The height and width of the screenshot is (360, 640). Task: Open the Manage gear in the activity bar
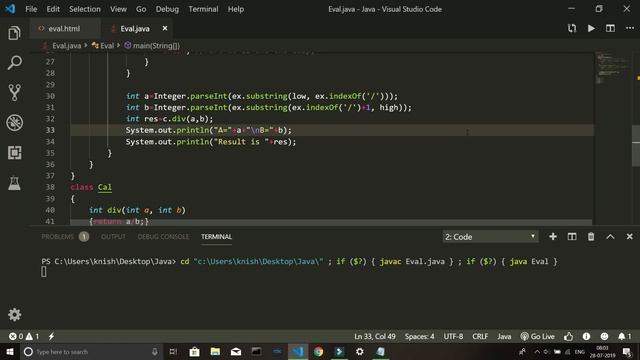click(14, 315)
